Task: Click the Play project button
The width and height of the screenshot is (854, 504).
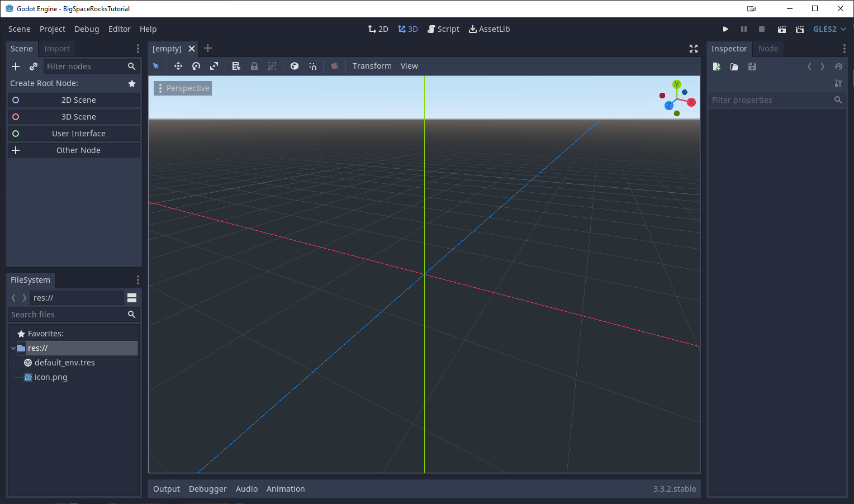Action: coord(725,29)
